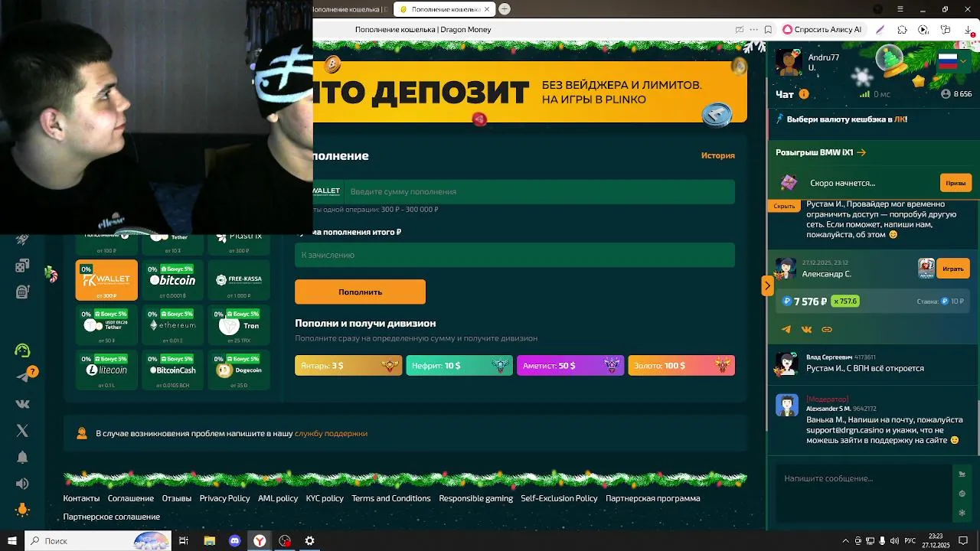Select FK Wallet payment method
Image resolution: width=980 pixels, height=551 pixels.
[x=106, y=280]
